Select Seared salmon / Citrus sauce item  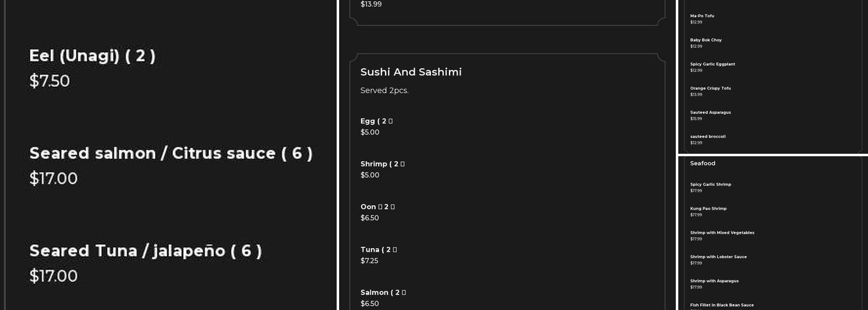click(170, 154)
